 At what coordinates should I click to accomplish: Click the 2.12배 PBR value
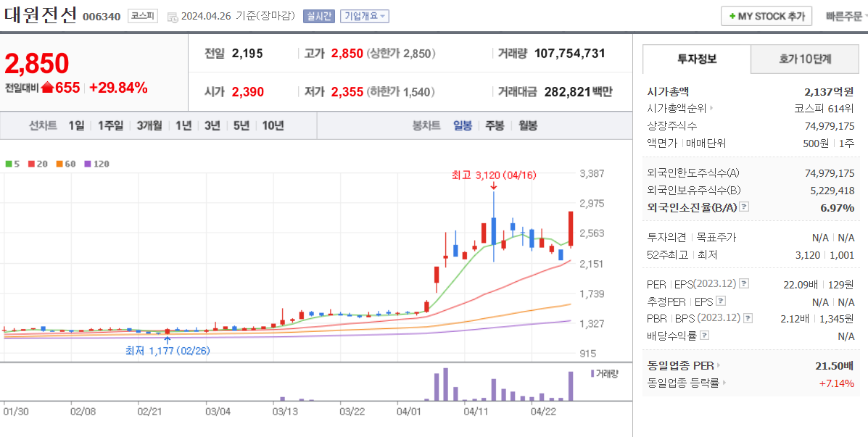[x=795, y=319]
